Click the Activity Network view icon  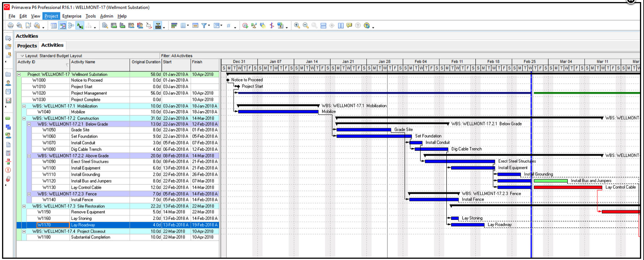pyautogui.click(x=71, y=26)
